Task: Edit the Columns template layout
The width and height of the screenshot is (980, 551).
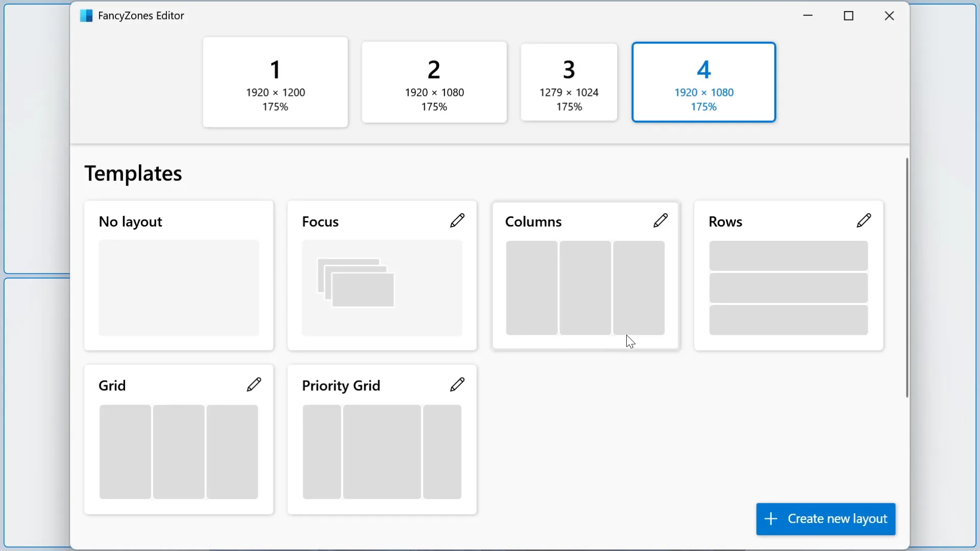Action: click(x=660, y=220)
